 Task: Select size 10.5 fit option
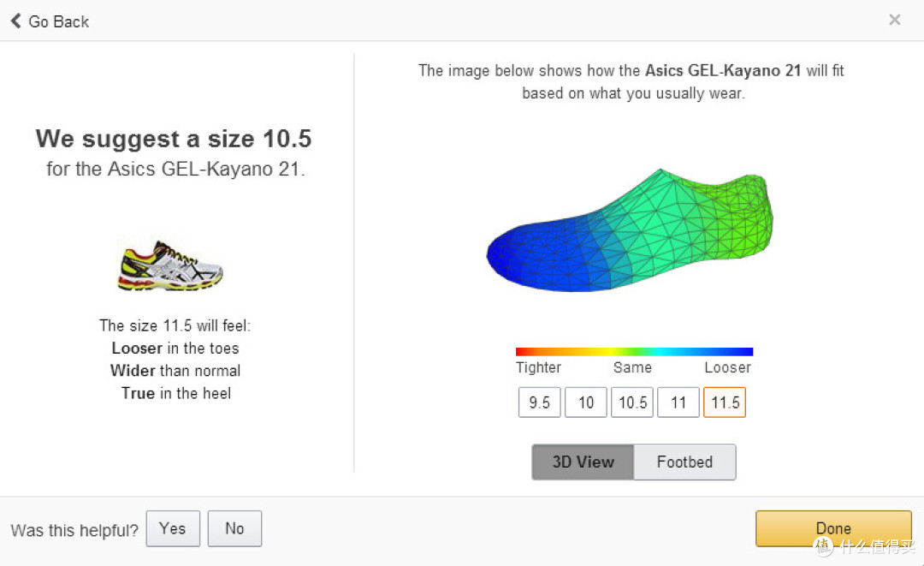[x=632, y=402]
